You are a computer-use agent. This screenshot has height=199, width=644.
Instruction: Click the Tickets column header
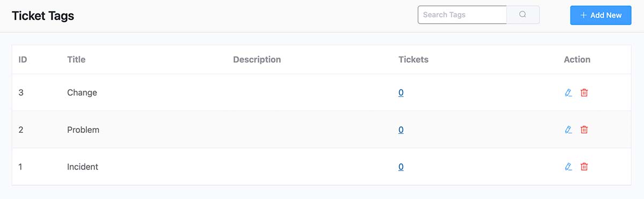(x=414, y=60)
